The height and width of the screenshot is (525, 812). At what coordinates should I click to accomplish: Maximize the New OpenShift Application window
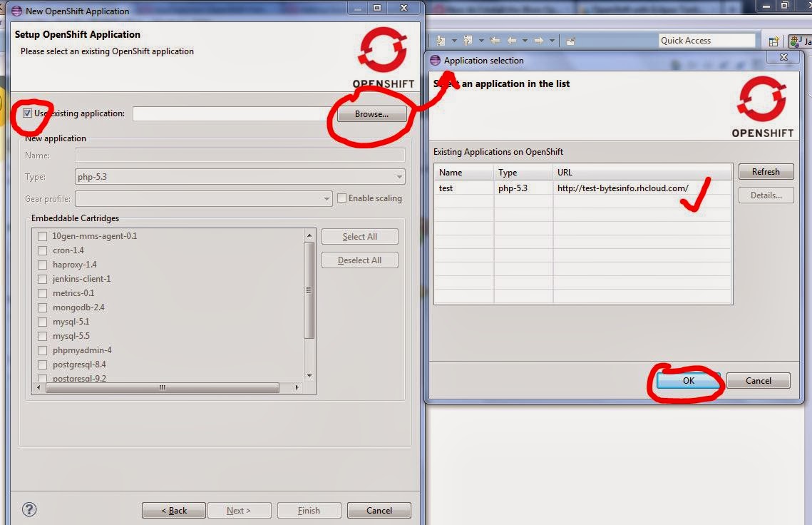click(x=377, y=8)
